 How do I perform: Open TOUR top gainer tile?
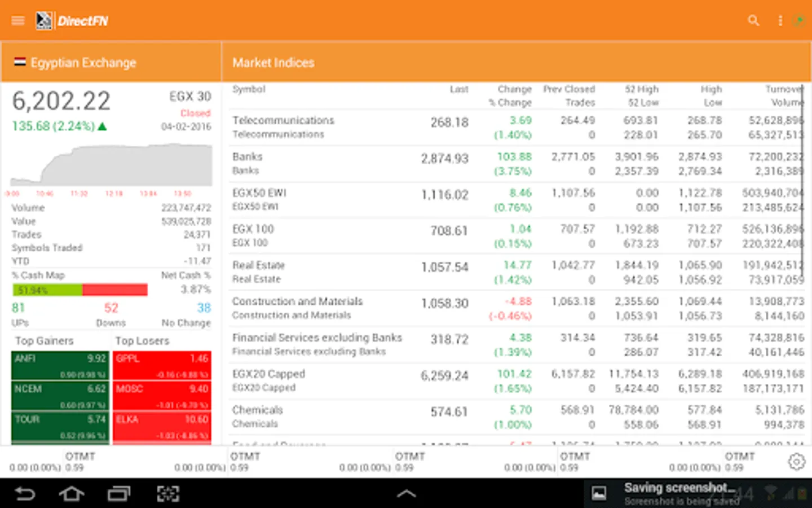tap(60, 427)
